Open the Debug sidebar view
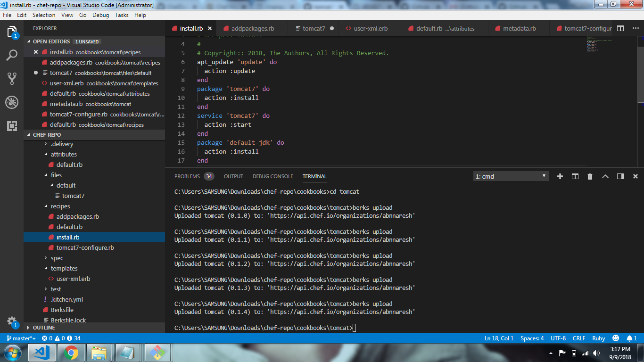 click(12, 101)
